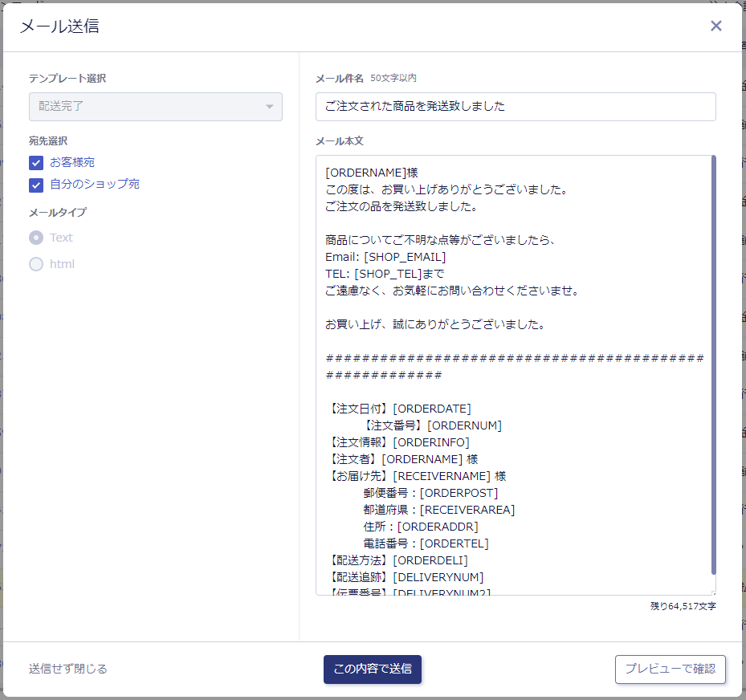Toggle the 自分のショップ宛 checkbox
The height and width of the screenshot is (700, 746).
36,185
